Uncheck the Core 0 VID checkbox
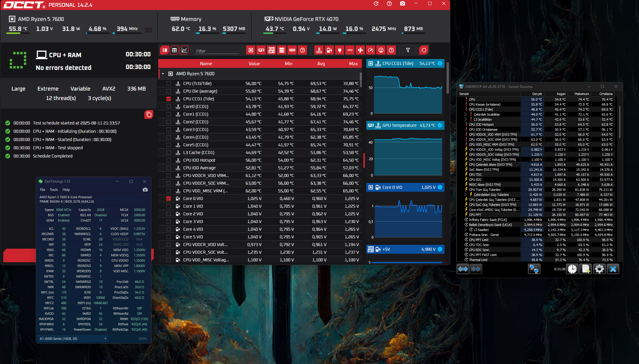Screen dimensions: 639x364 coord(169,199)
